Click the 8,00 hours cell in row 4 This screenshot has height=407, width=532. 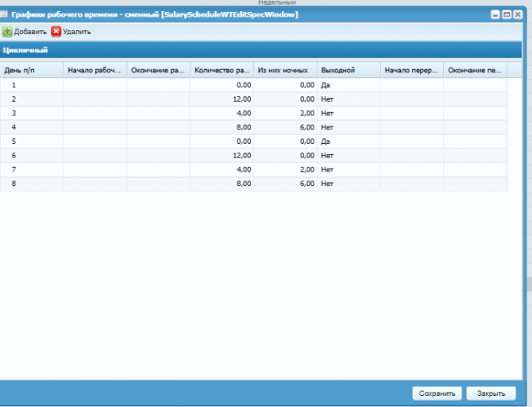pos(222,127)
